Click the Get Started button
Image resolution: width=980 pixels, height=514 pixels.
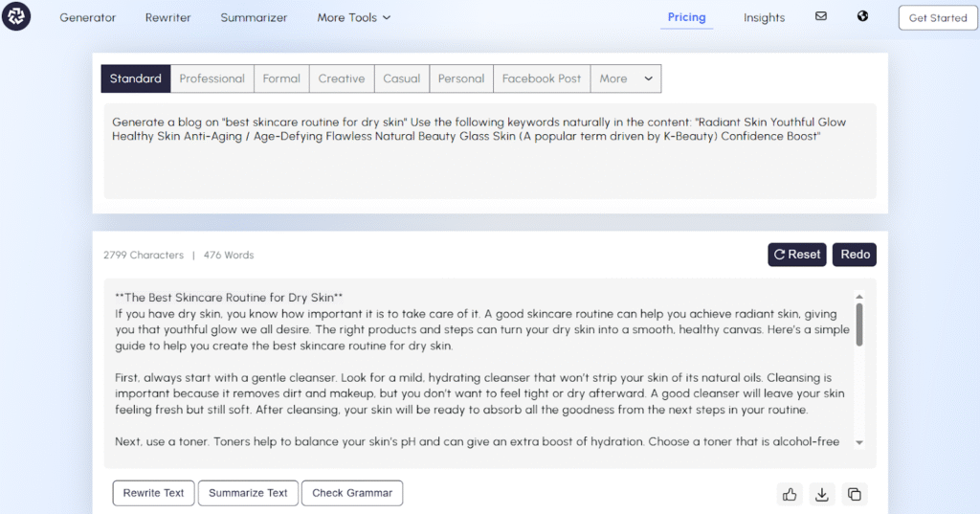[x=937, y=17]
